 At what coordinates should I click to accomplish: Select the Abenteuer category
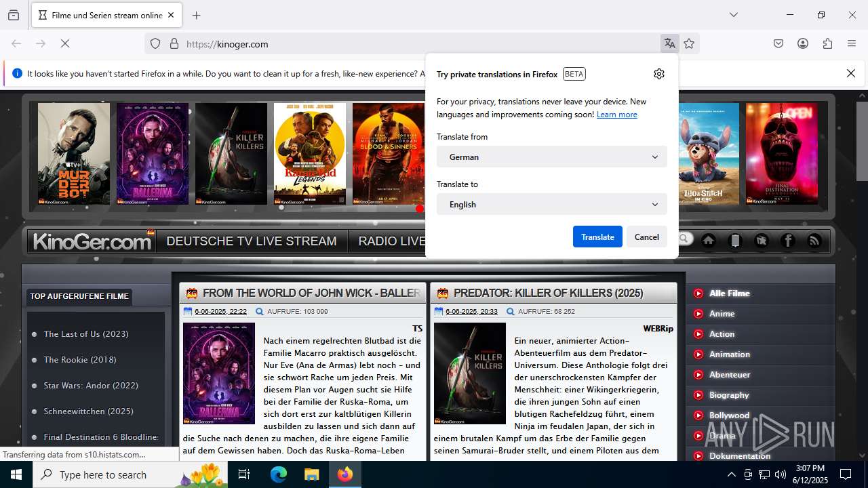730,375
